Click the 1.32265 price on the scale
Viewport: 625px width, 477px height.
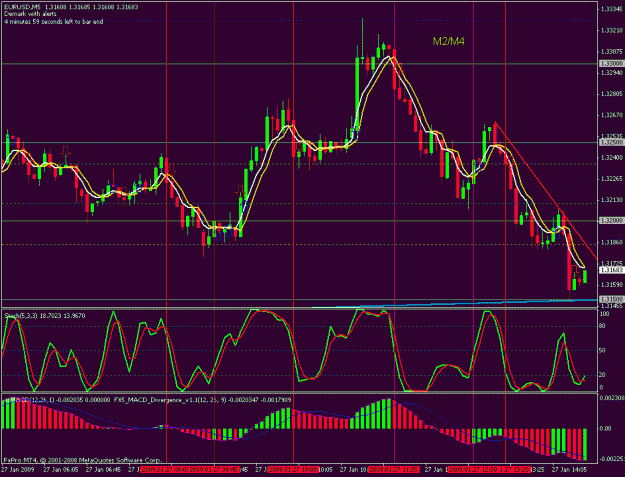tap(611, 179)
